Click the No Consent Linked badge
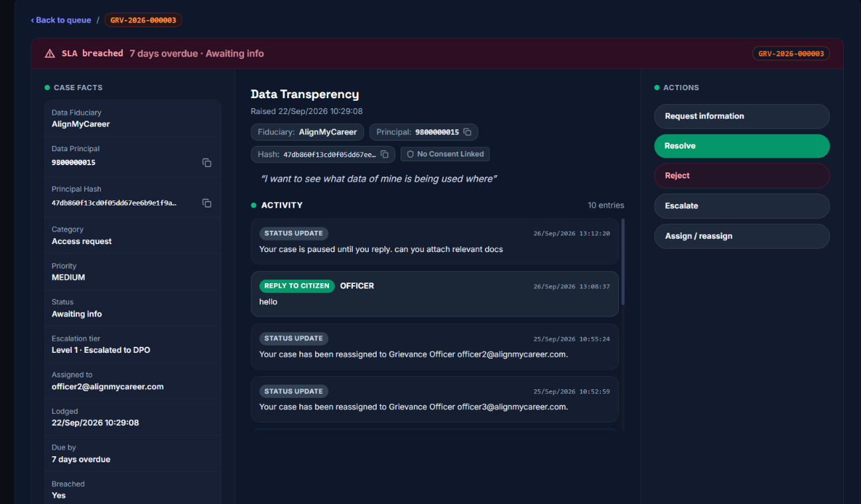The width and height of the screenshot is (861, 504). pyautogui.click(x=445, y=154)
